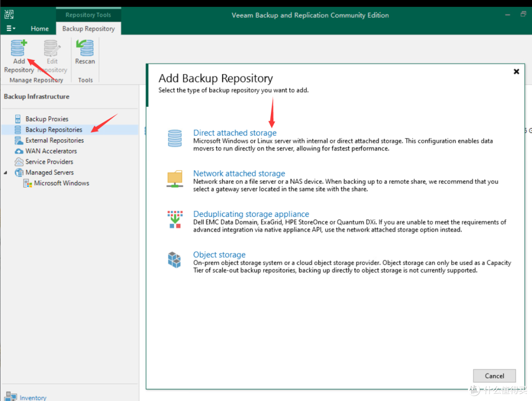Click the External Repositories icon
This screenshot has height=401, width=532.
[19, 140]
